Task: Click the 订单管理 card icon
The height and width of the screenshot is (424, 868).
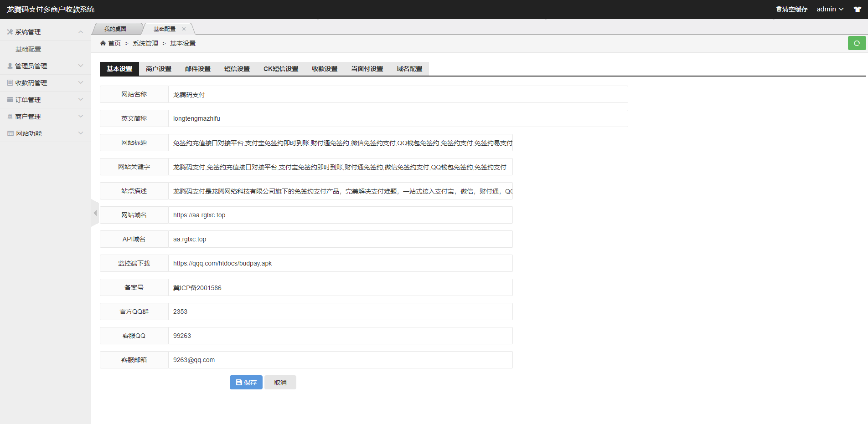Action: pyautogui.click(x=9, y=99)
